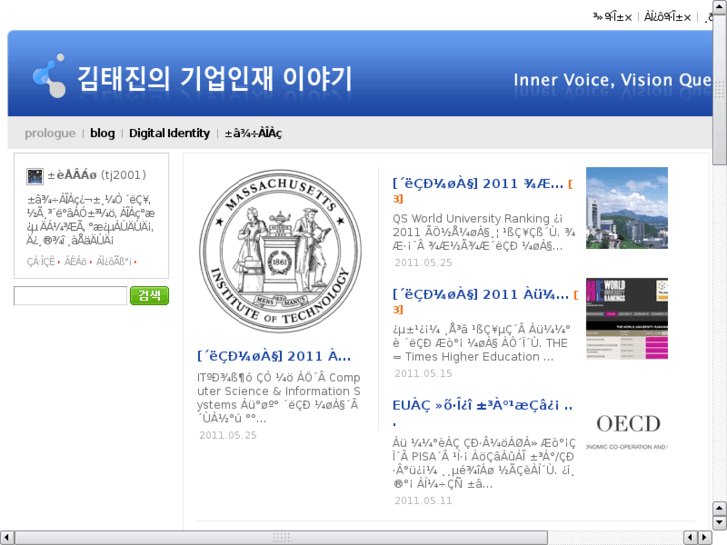Click the Korean blog title in header
This screenshot has width=727, height=545.
215,79
